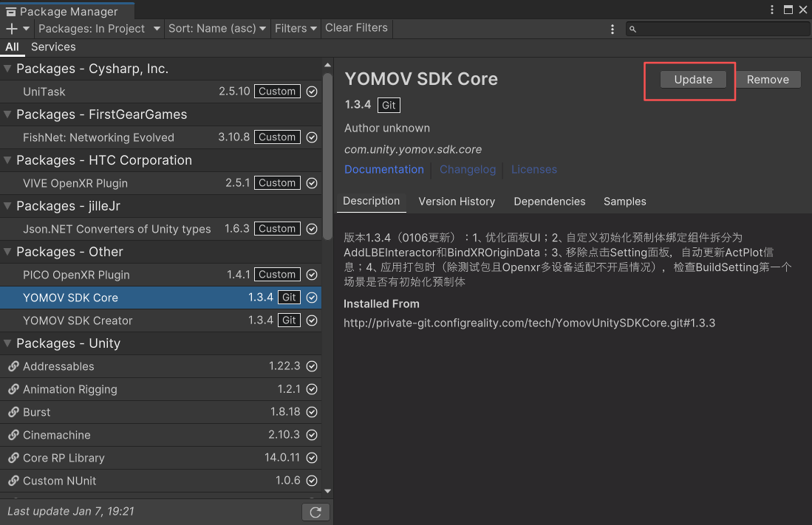Select the All tab
Viewport: 812px width, 525px height.
(12, 47)
